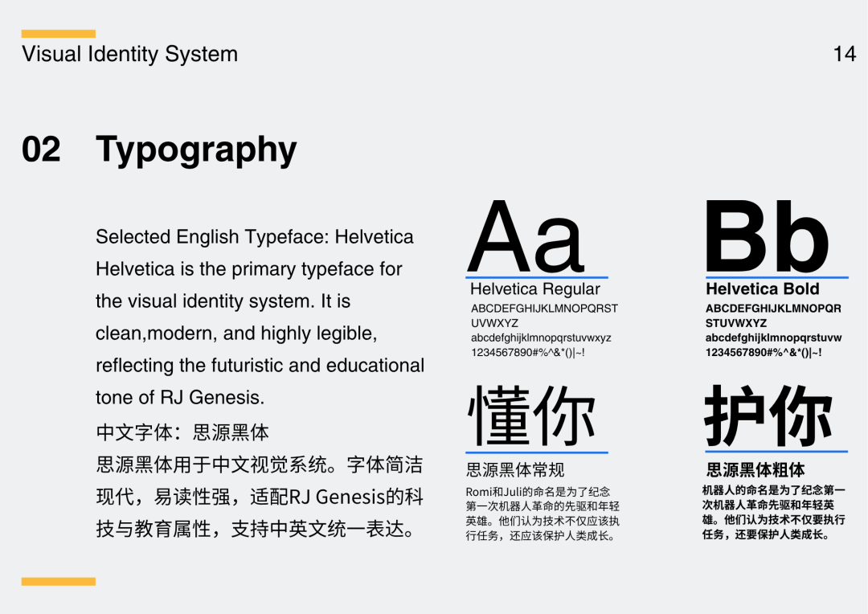Click the blue underline beneath 护你 sample
This screenshot has width=868, height=614.
point(776,452)
